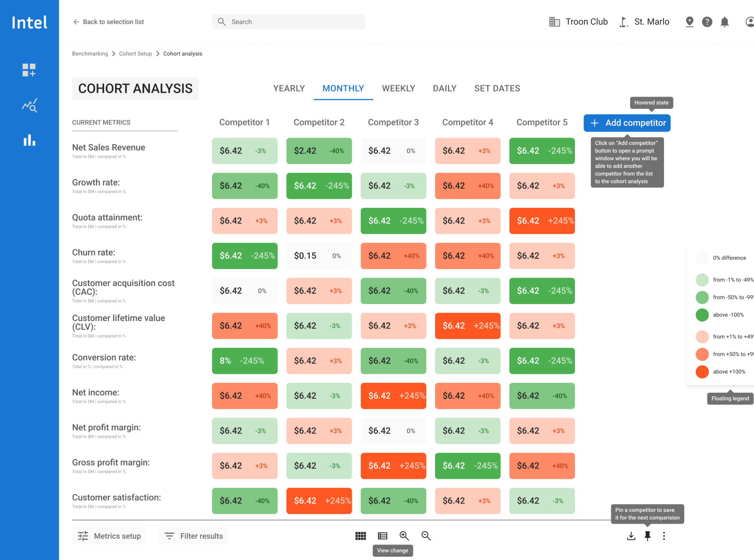Open the bar chart reports icon in sidebar
This screenshot has width=754, height=560.
[29, 140]
